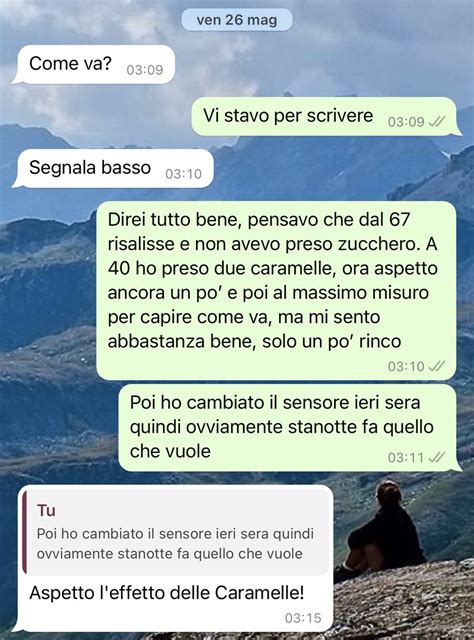Click the maroon quote bar in reply bubble
Image resolution: width=474 pixels, height=640 pixels.
[24, 532]
